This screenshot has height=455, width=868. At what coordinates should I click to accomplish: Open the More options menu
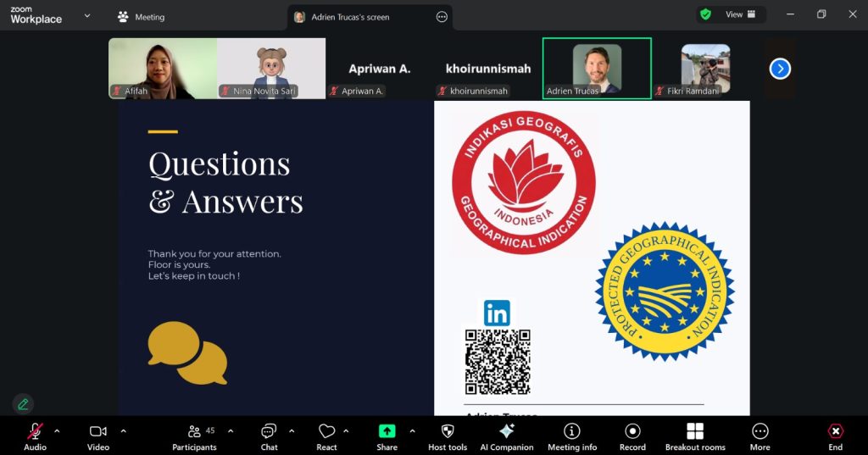pos(759,436)
